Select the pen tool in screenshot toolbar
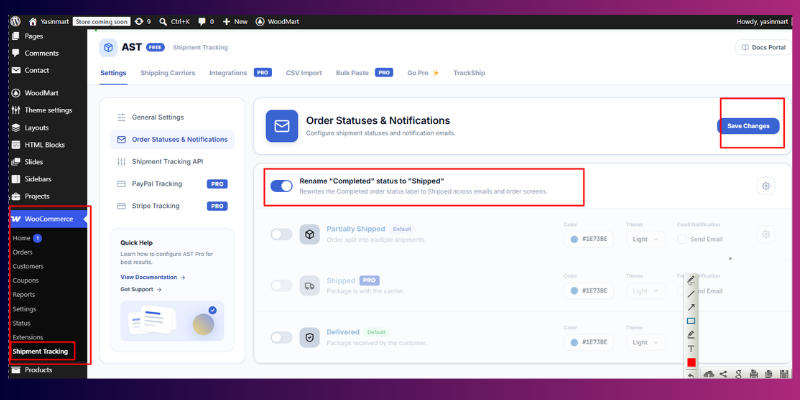The height and width of the screenshot is (400, 800). (691, 280)
